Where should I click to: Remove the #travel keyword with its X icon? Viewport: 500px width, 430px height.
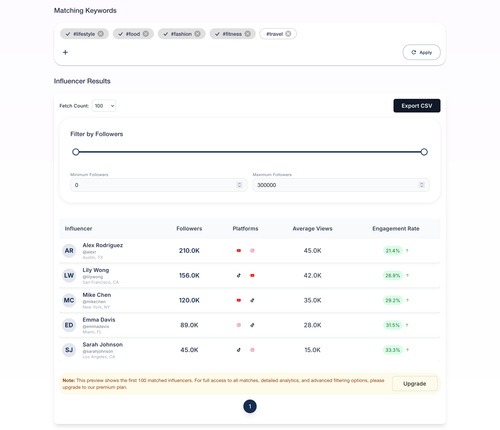click(288, 34)
